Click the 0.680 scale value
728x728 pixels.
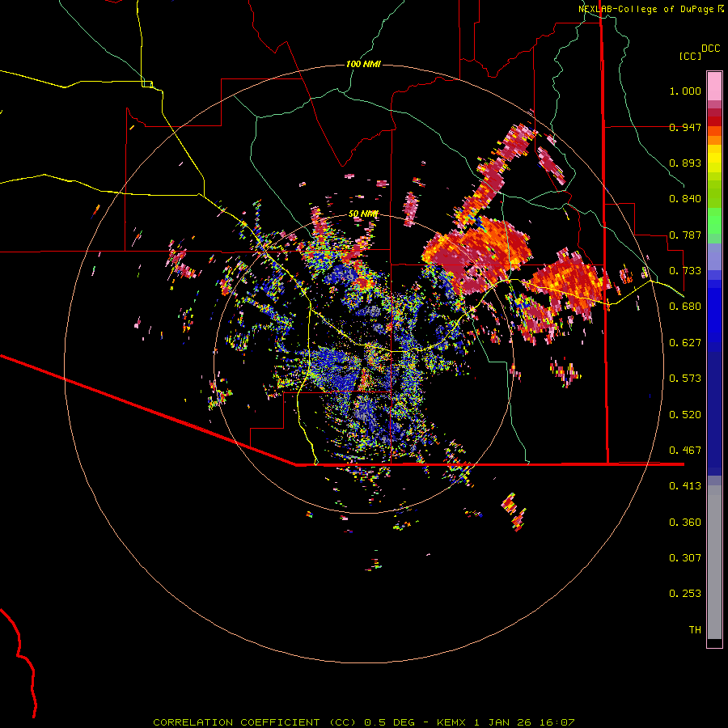click(685, 307)
